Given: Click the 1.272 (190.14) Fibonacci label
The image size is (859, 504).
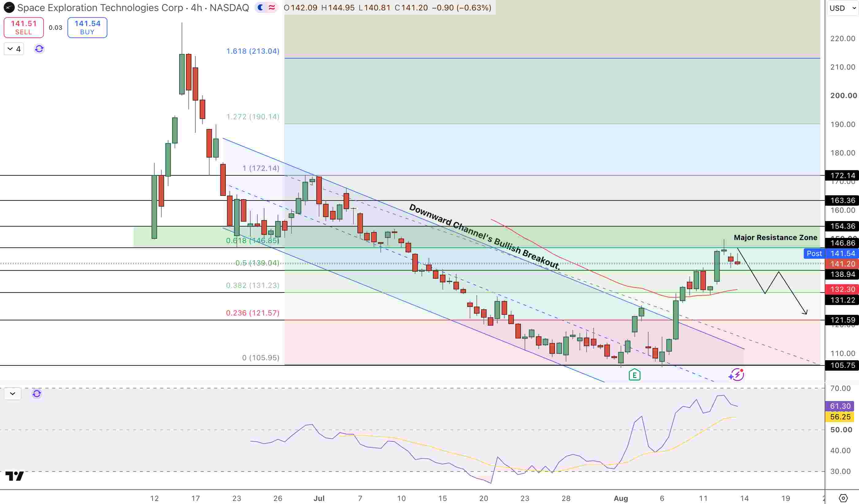Looking at the screenshot, I should click(253, 117).
